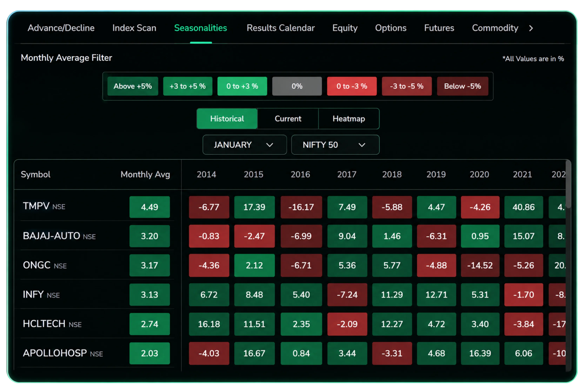Go to the Equity tab

coord(345,28)
